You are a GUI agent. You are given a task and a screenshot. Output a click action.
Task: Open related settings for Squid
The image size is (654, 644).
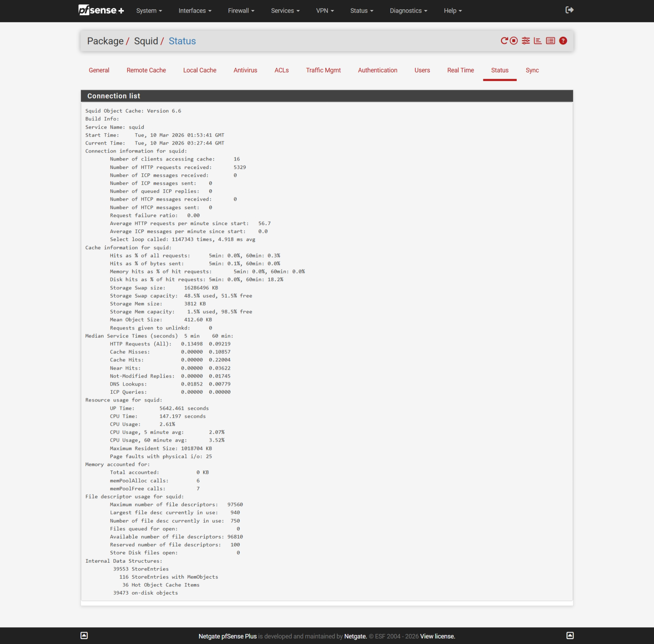(x=526, y=41)
